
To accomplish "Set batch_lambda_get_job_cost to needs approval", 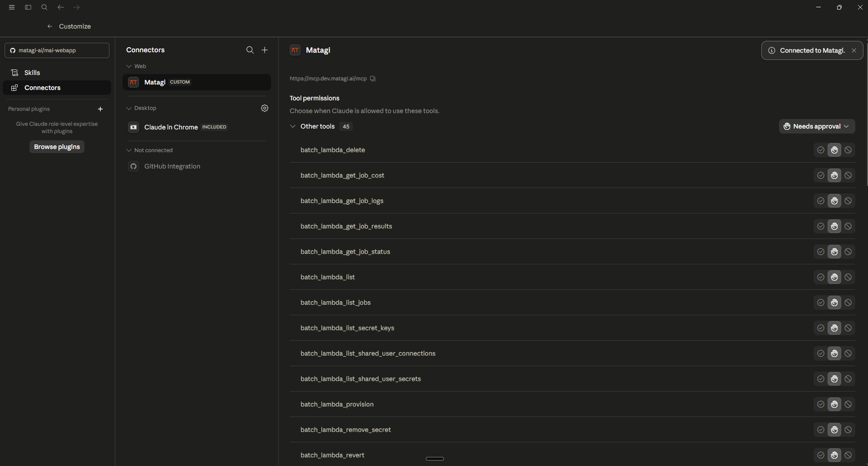I will [x=834, y=175].
